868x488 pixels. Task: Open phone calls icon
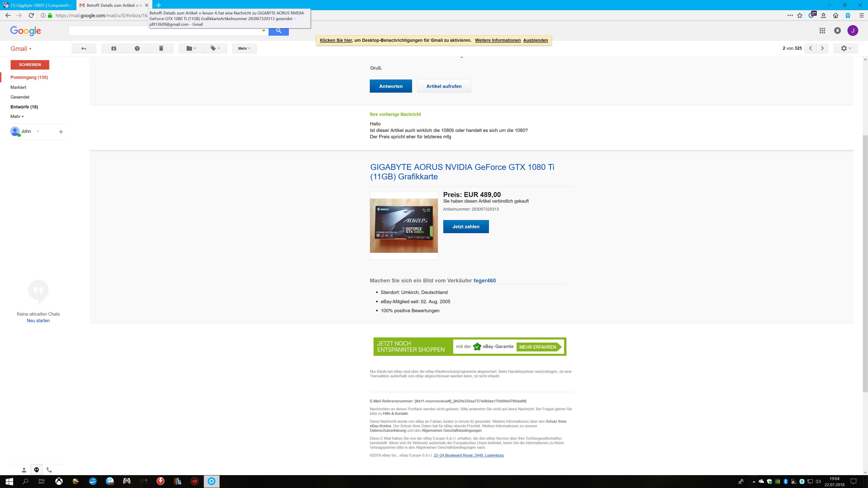click(x=49, y=470)
